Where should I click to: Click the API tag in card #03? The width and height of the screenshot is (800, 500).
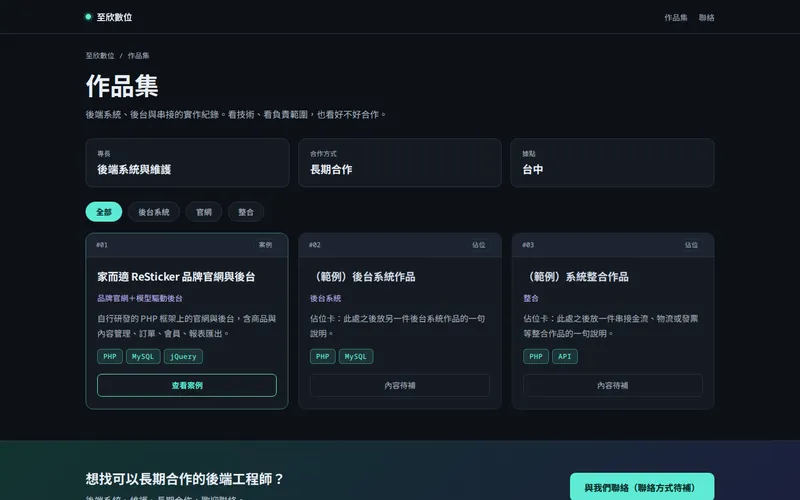565,356
